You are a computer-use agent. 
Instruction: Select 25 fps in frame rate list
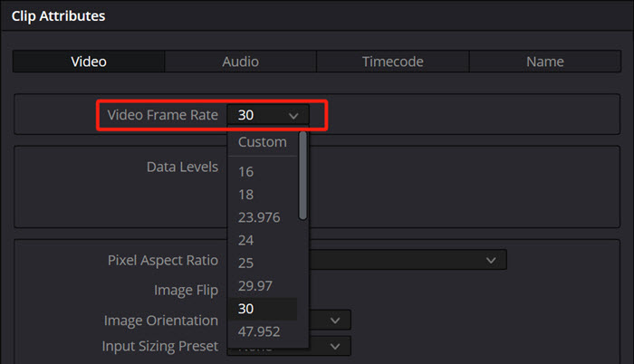(x=263, y=263)
